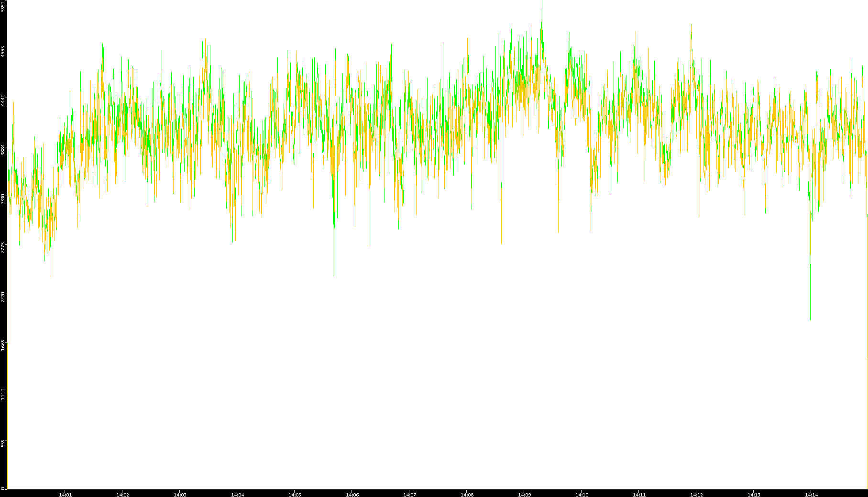Click the 555 vertical axis label

(x=3, y=443)
